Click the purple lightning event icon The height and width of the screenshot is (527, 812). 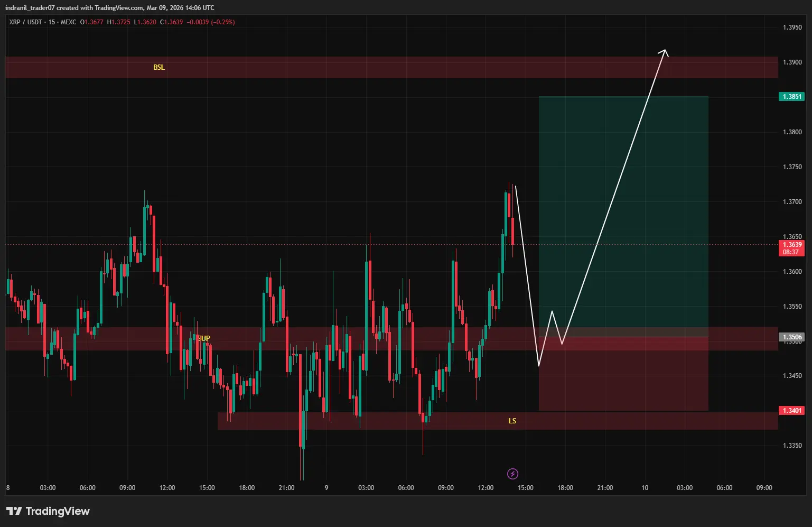[x=512, y=474]
